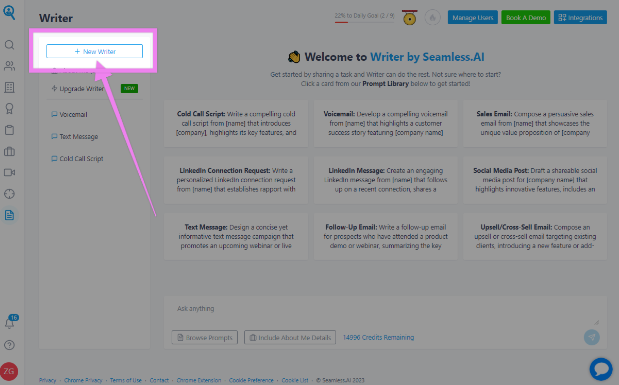
Task: Click Include About Me Details button
Action: tap(290, 338)
